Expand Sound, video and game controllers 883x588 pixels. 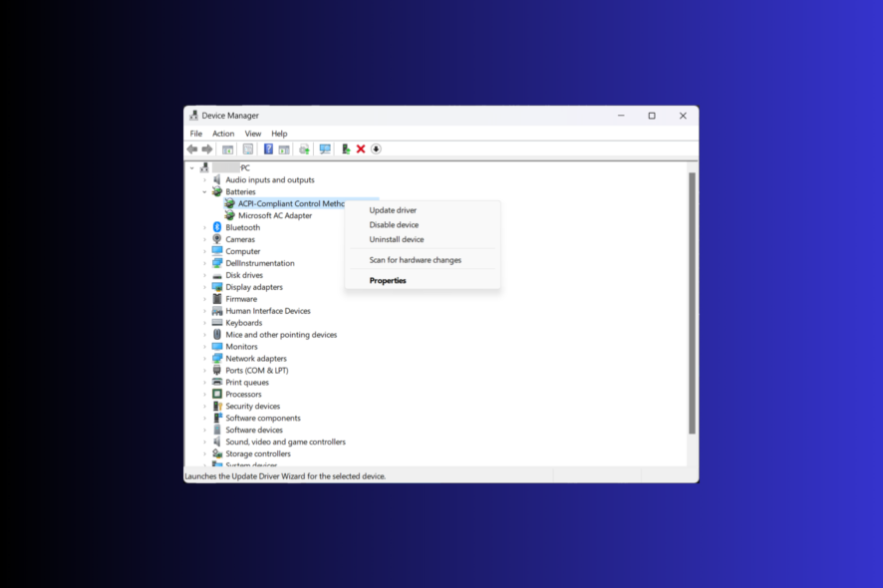[204, 441]
